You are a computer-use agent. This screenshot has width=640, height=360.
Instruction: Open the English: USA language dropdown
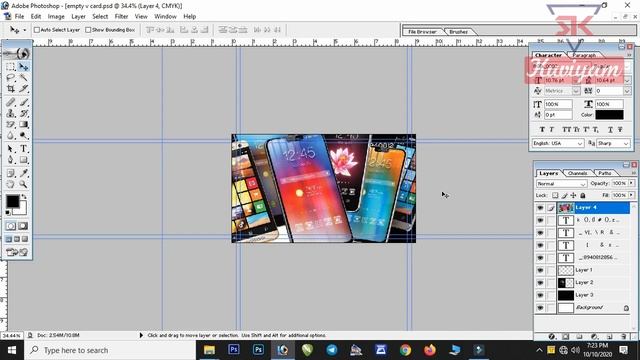[558, 143]
